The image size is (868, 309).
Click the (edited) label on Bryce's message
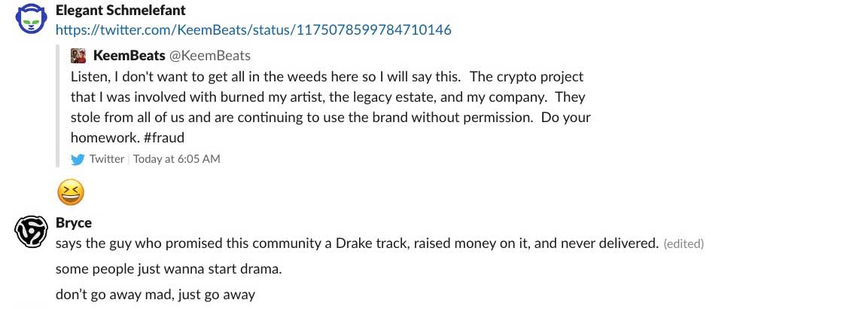[683, 243]
